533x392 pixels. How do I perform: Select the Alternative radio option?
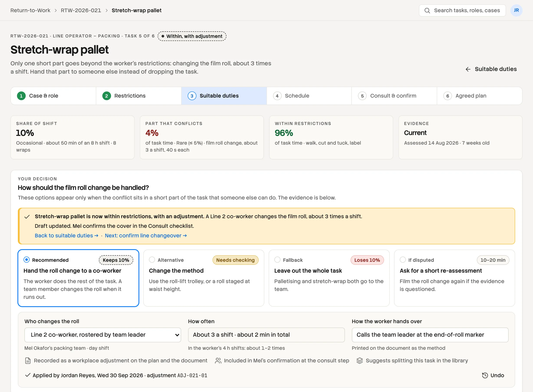152,260
